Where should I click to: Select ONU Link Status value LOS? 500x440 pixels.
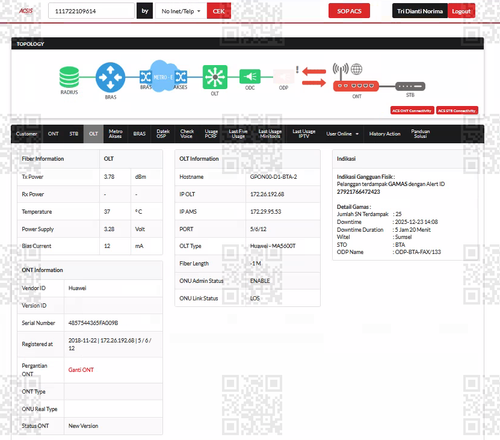coord(255,298)
